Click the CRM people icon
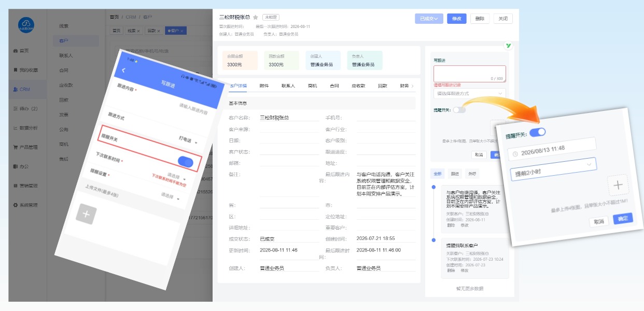The image size is (644, 311). coord(16,89)
